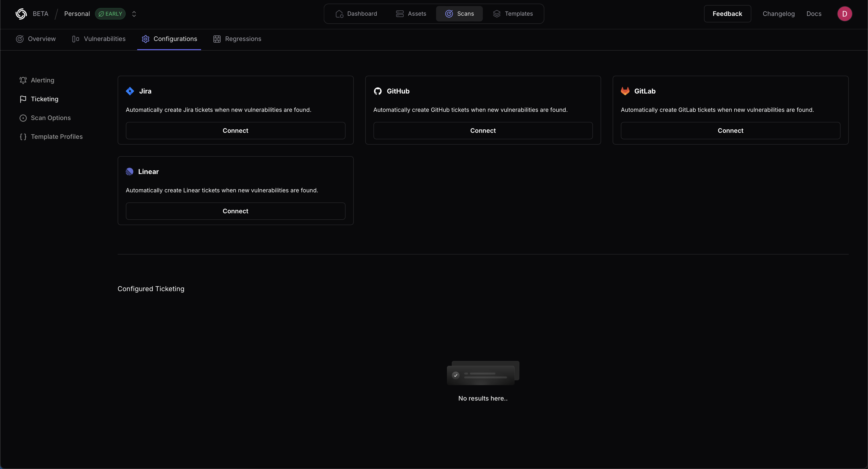Screen dimensions: 868x469
Task: Click the GitLab fox icon
Action: coord(625,91)
